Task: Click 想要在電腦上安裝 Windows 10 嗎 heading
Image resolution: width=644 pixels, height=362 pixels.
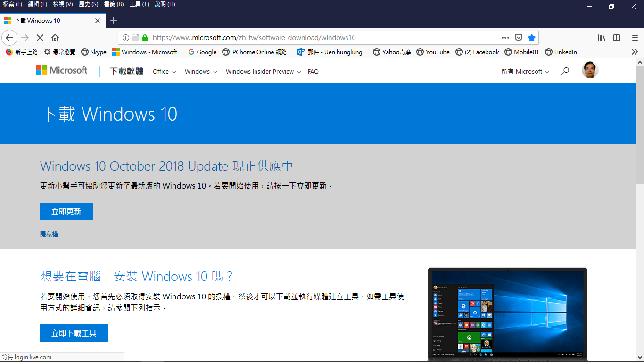Action: 137,276
